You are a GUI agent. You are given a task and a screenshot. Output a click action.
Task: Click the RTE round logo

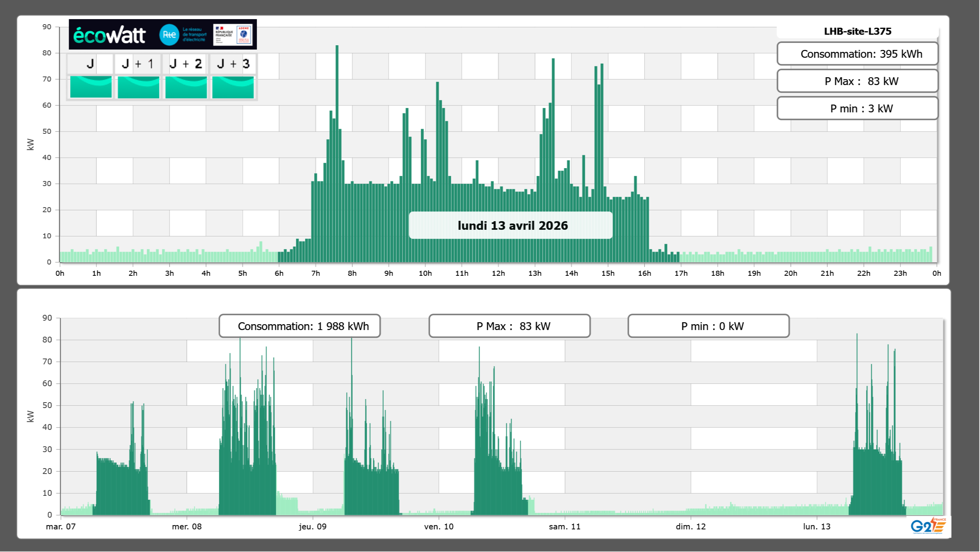[x=169, y=35]
